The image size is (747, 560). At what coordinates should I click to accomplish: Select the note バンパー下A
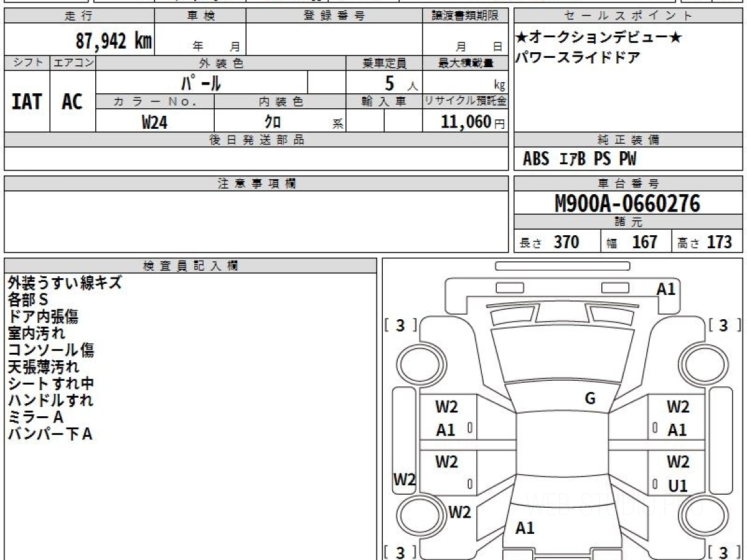coord(50,434)
